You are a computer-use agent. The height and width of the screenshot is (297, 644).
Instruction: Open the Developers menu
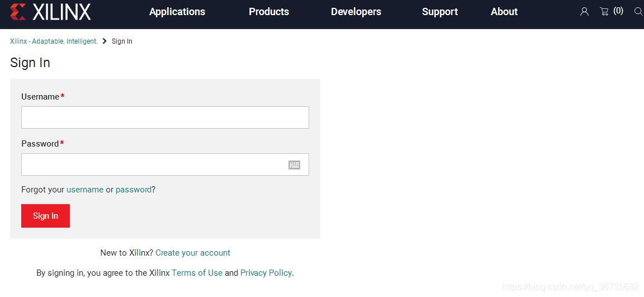pos(356,12)
